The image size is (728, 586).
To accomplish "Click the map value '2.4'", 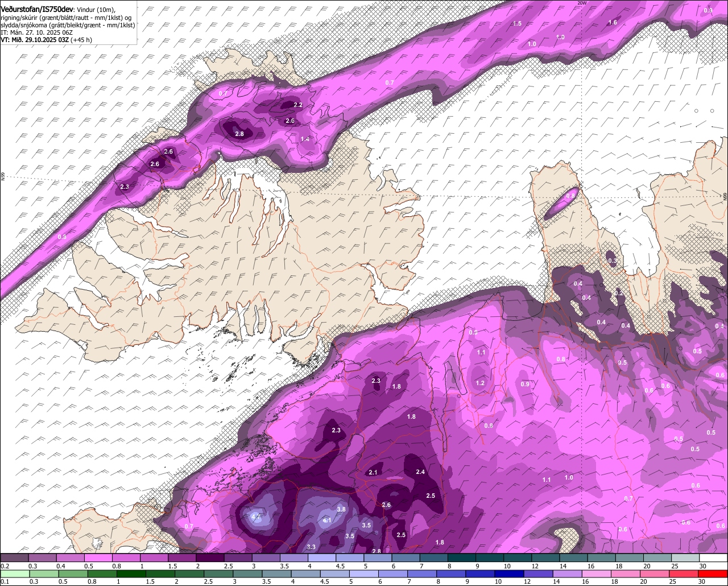I will [421, 472].
